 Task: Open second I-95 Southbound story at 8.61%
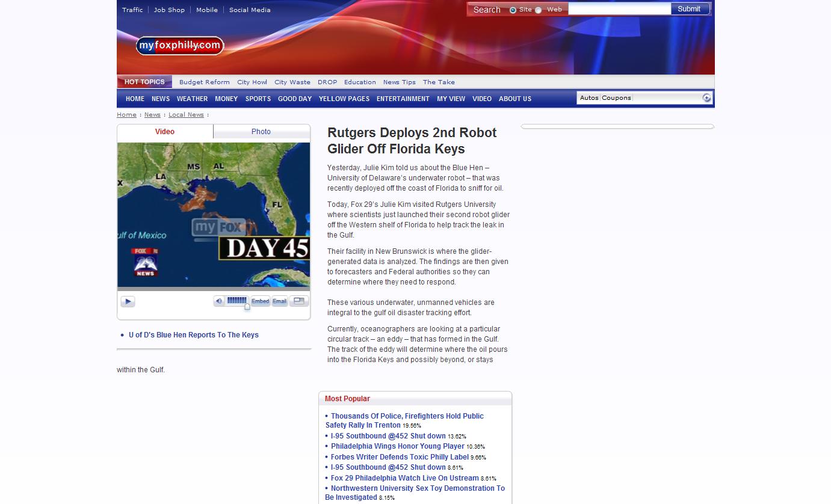(388, 467)
